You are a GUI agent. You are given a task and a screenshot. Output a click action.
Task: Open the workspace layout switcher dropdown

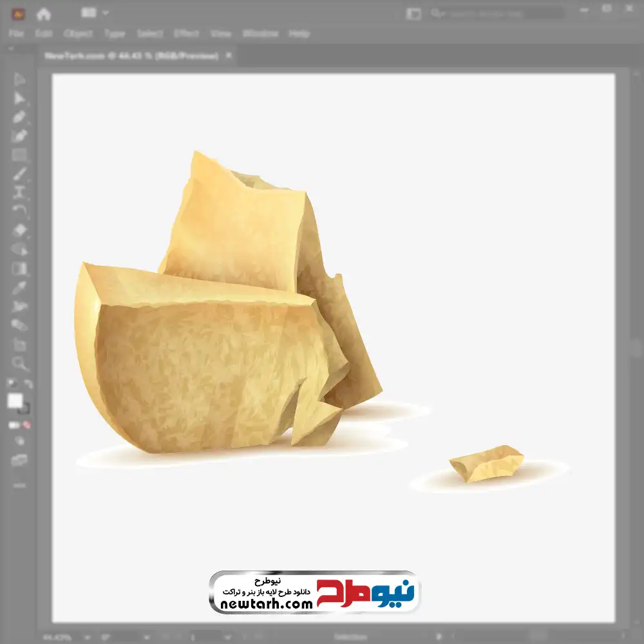pos(95,13)
